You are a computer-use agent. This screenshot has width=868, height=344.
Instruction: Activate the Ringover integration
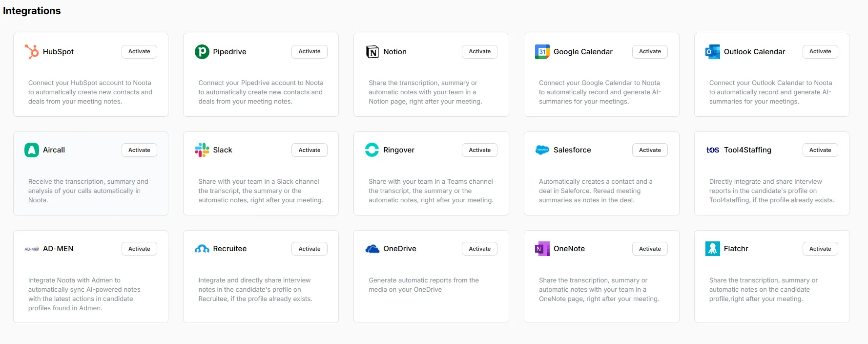click(x=479, y=150)
